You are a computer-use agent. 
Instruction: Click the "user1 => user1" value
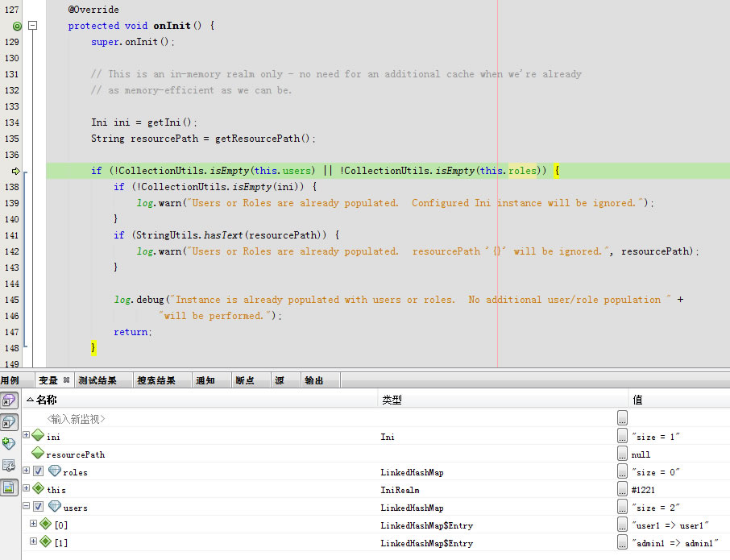[670, 525]
